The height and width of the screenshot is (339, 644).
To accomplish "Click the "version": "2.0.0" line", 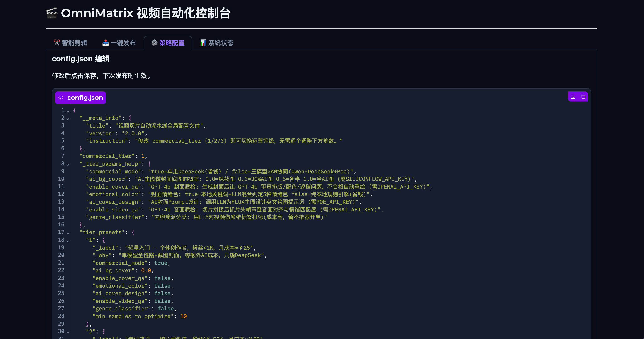I will point(117,133).
